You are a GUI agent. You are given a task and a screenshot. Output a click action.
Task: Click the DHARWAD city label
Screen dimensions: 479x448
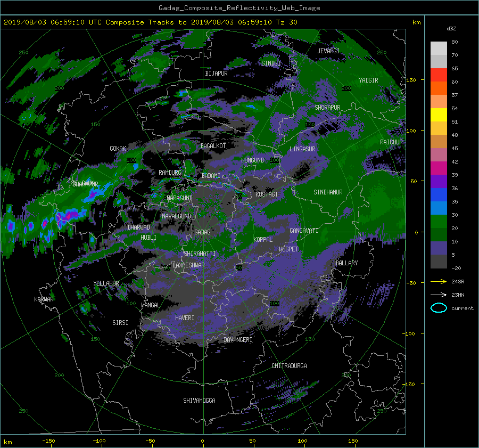[139, 227]
